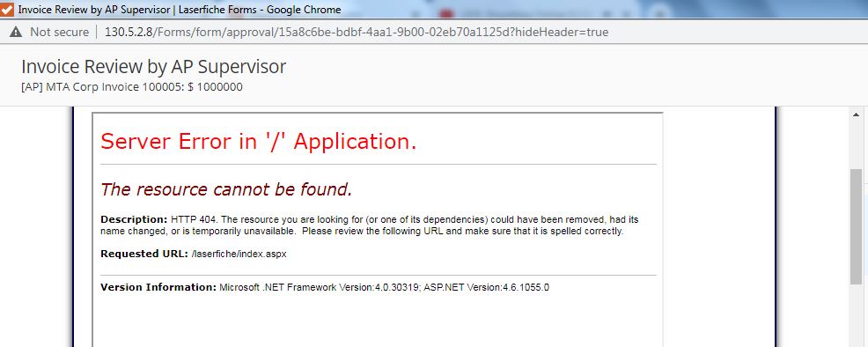
Task: Click the '[AP] MTA Corp Invoice 100005' subtitle
Action: point(132,87)
